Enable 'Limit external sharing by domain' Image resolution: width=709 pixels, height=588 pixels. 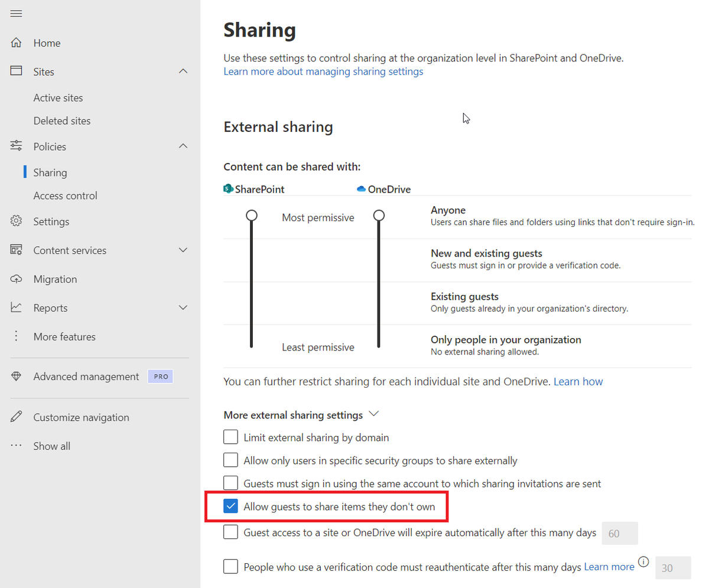pos(230,437)
